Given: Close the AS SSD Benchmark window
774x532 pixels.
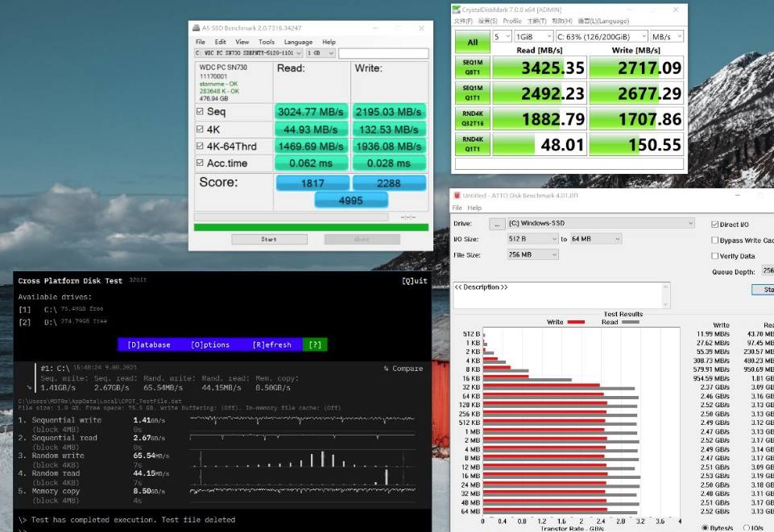Looking at the screenshot, I should 421,28.
